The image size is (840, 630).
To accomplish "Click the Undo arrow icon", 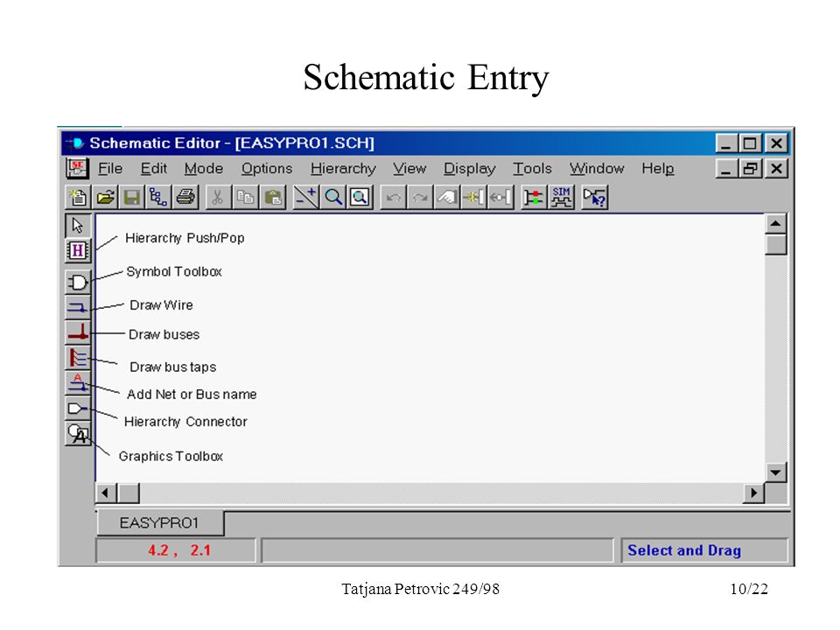I will [393, 197].
